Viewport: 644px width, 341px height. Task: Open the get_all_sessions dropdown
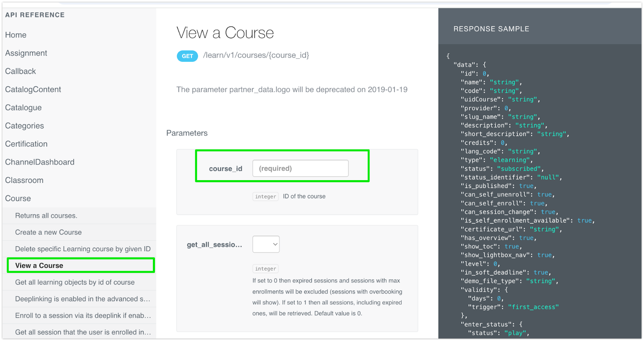[266, 244]
